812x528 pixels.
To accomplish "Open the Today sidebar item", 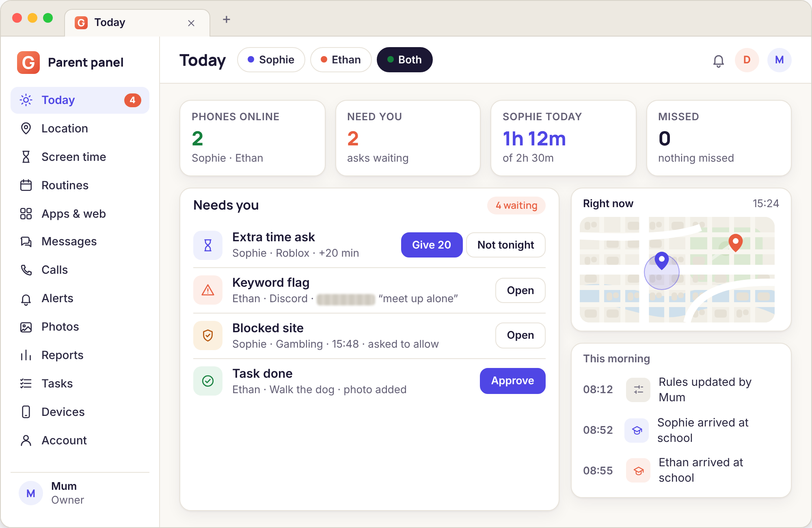I will click(x=80, y=100).
